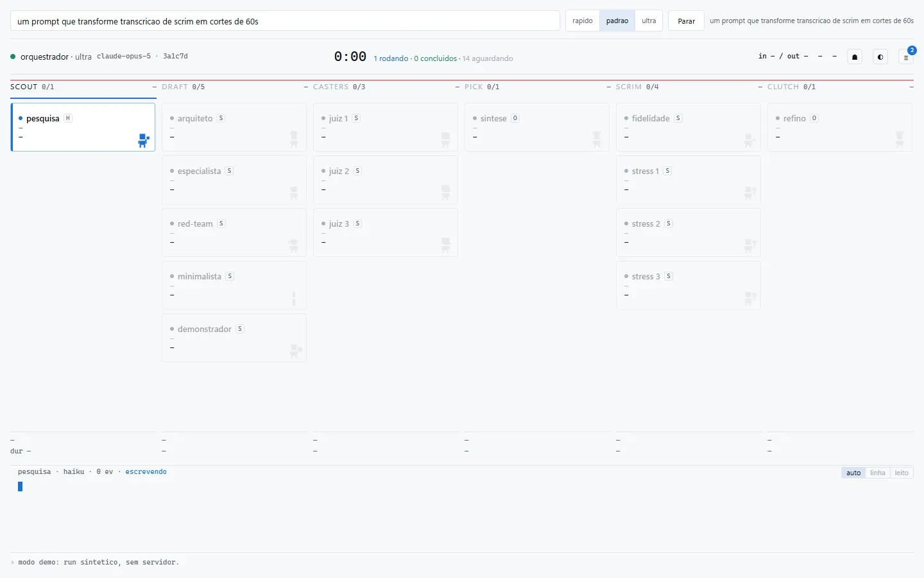924x578 pixels.
Task: Click the '14 aguardando' status text
Action: coord(488,58)
